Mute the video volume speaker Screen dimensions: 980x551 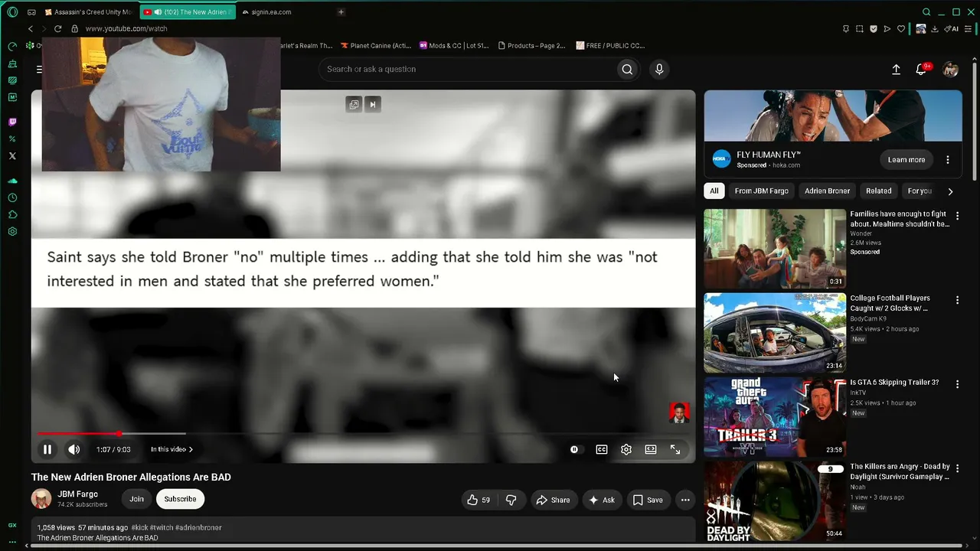[74, 449]
